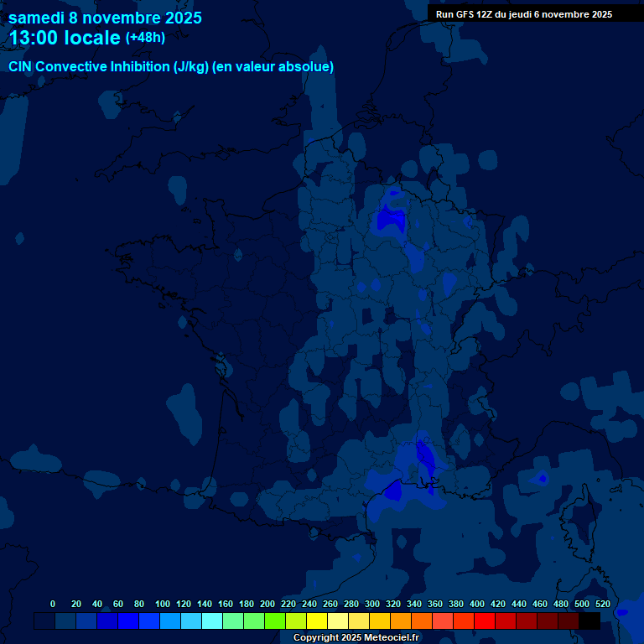Click the Run GFS 12Z header label
The image size is (644, 644).
tap(523, 14)
